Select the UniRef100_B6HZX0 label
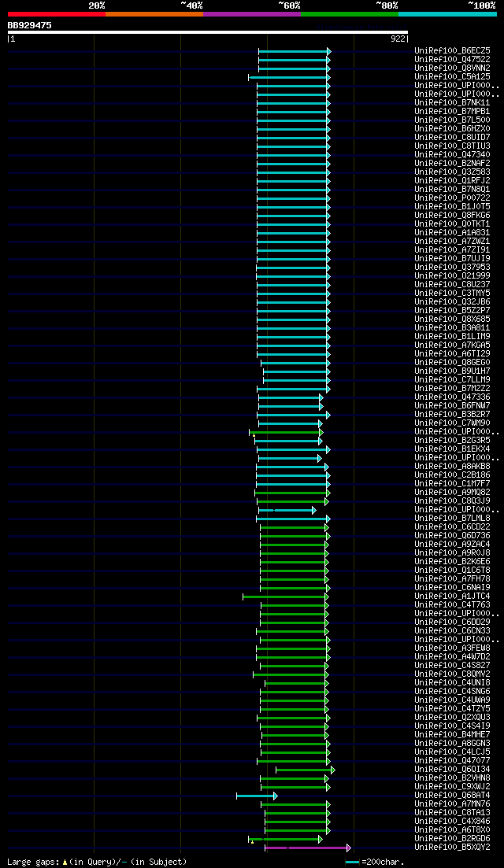 452,128
